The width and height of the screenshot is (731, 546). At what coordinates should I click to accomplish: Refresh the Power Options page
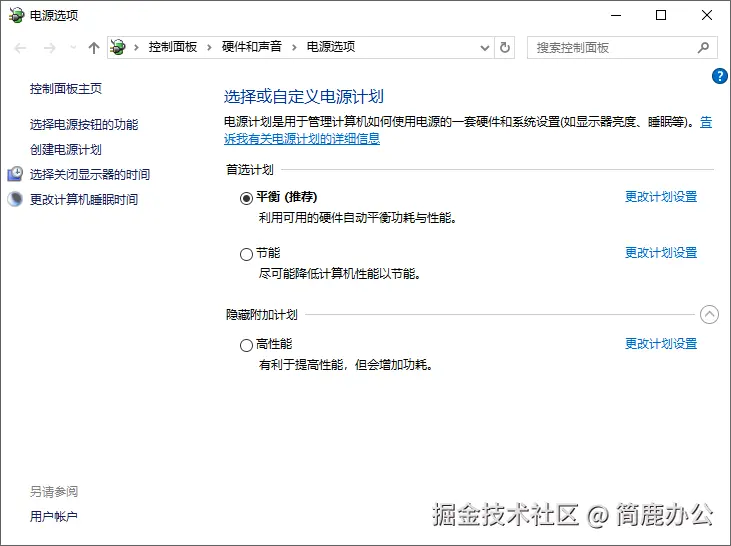(505, 48)
